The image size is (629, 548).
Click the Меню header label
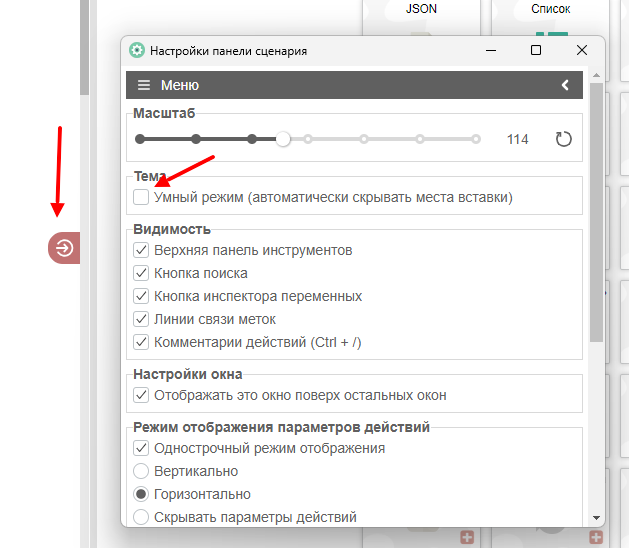[180, 85]
